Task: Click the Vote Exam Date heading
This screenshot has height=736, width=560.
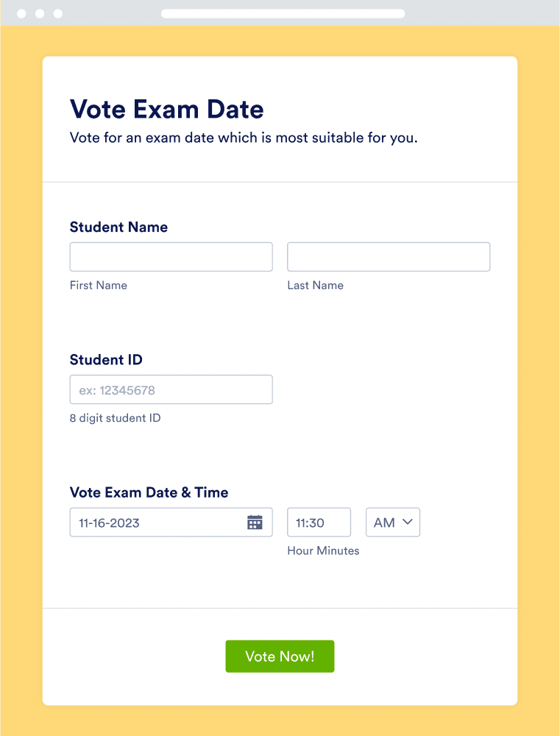Action: coord(166,109)
